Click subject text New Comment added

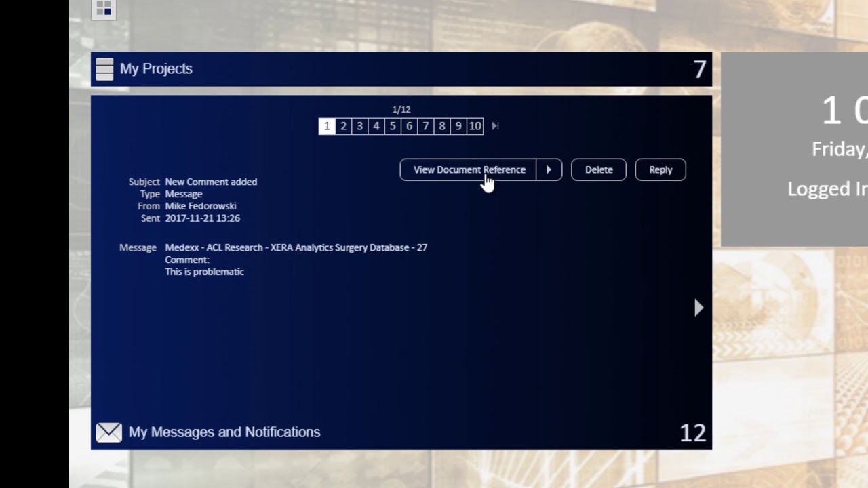211,182
